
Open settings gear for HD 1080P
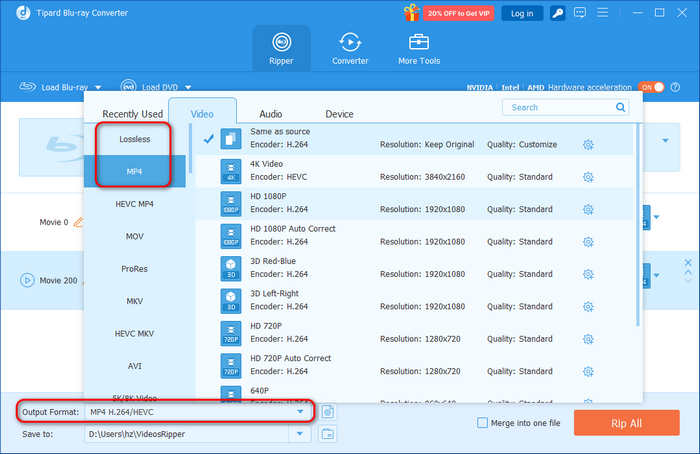coord(588,209)
